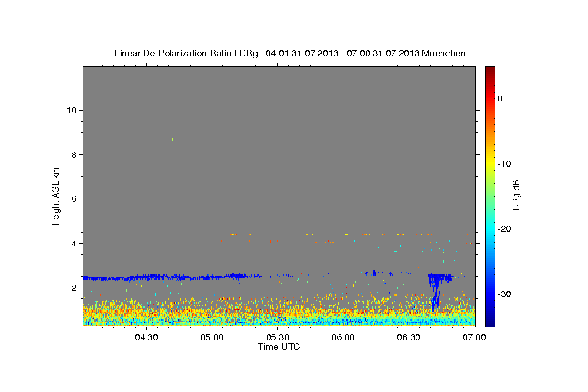Click the 04:30 time tick label
Screen dimensions: 588x392
(x=147, y=338)
